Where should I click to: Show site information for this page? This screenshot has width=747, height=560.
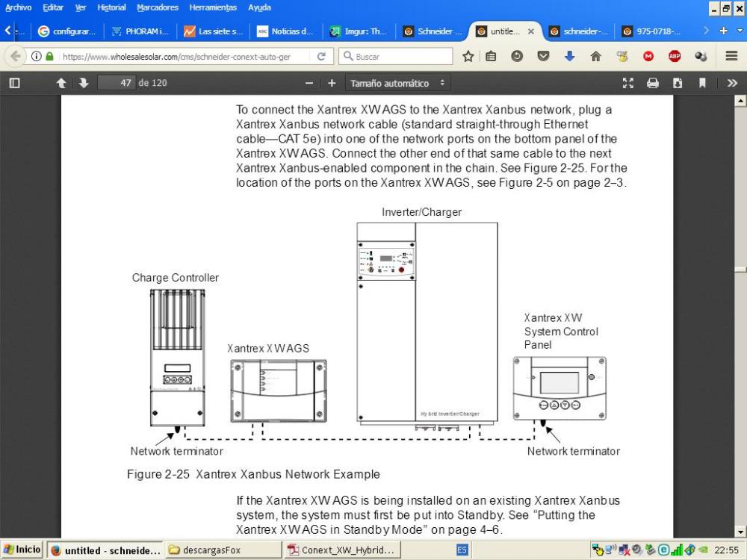36,56
